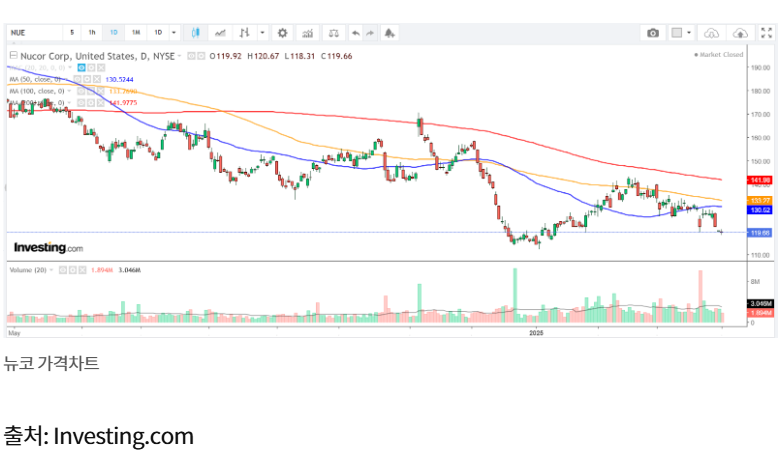The width and height of the screenshot is (782, 456).
Task: Click the May time axis label
Action: pos(14,333)
